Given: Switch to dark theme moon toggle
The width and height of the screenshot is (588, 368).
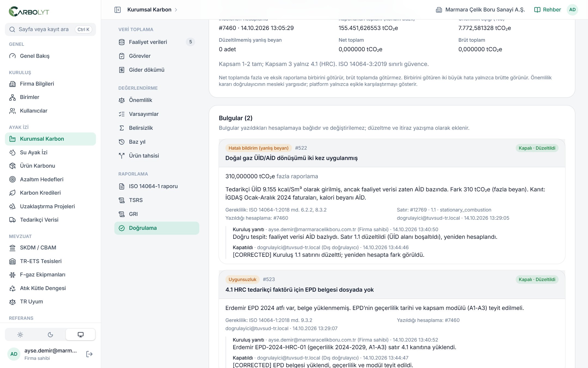Looking at the screenshot, I should (50, 335).
